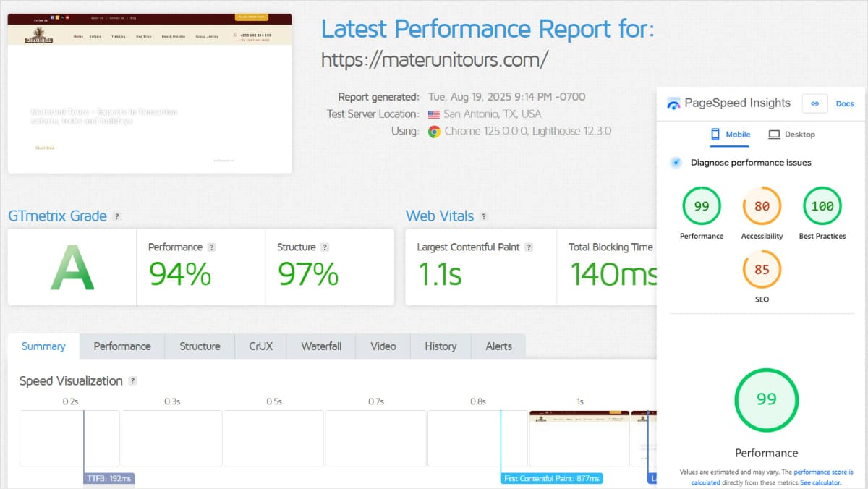Select the 0.2s filmstrip frame
The height and width of the screenshot is (489, 868).
tap(70, 438)
